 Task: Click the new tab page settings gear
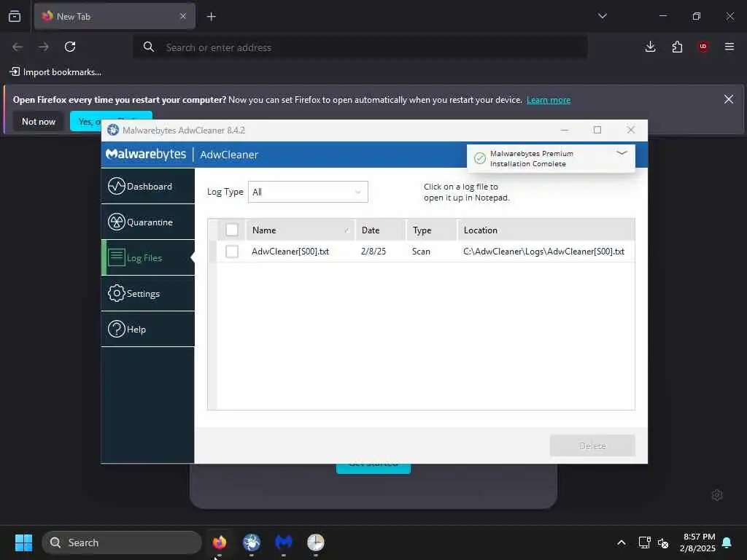tap(716, 495)
